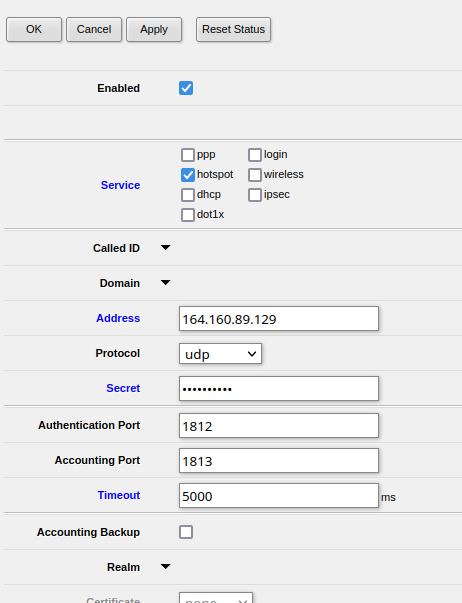Toggle the Enabled checkbox
The height and width of the screenshot is (603, 462).
[186, 88]
